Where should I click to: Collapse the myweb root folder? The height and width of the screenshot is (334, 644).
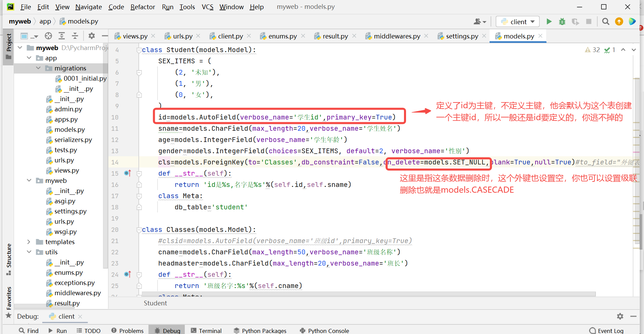tap(20, 48)
